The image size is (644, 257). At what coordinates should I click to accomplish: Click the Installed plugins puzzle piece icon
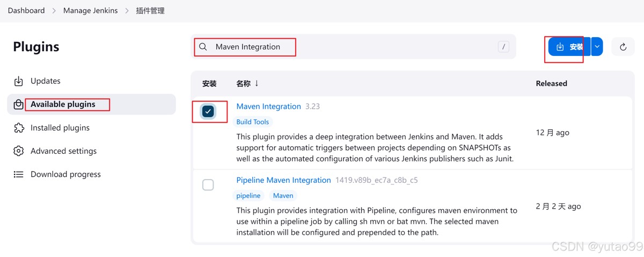19,128
